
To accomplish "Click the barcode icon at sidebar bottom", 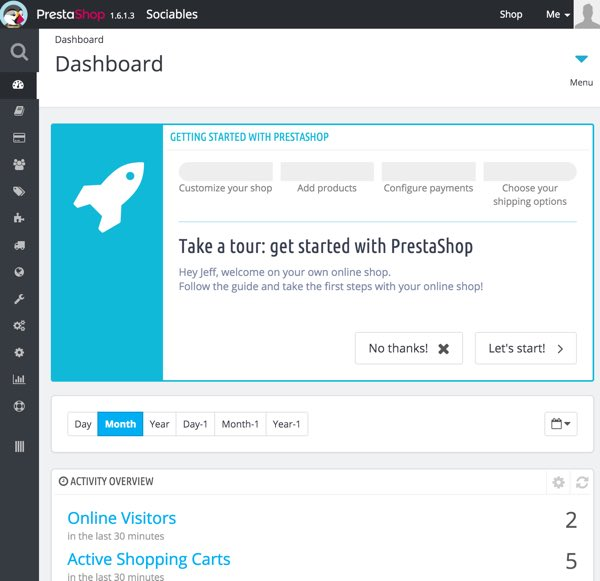I will [19, 446].
